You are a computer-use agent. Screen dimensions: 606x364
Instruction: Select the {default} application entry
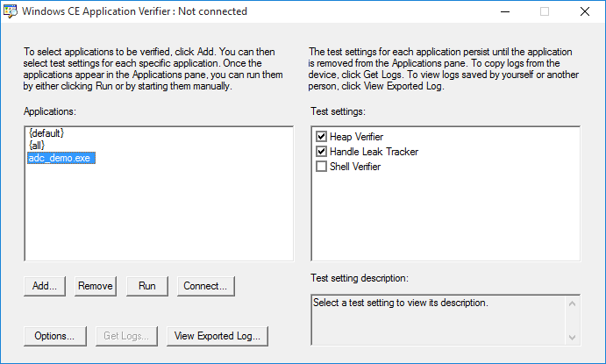(x=46, y=133)
